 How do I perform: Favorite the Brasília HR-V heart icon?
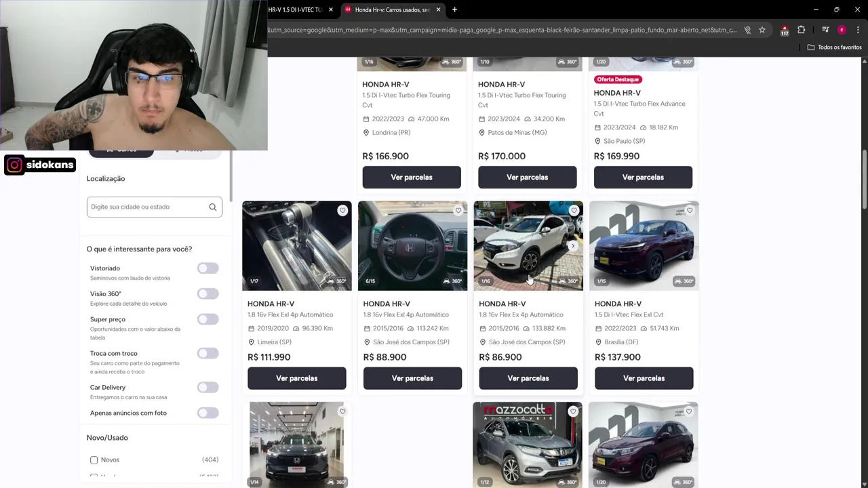pyautogui.click(x=690, y=211)
